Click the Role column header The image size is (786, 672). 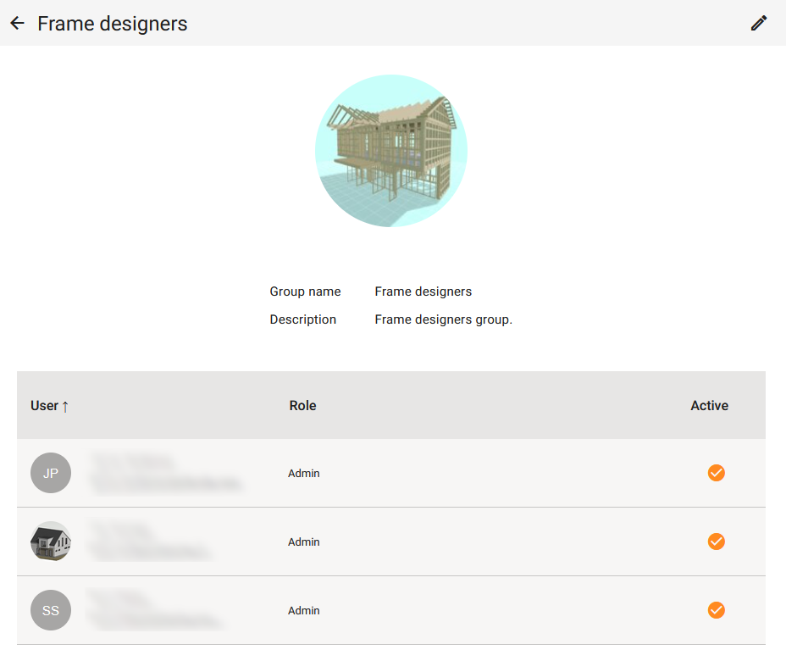(x=302, y=406)
